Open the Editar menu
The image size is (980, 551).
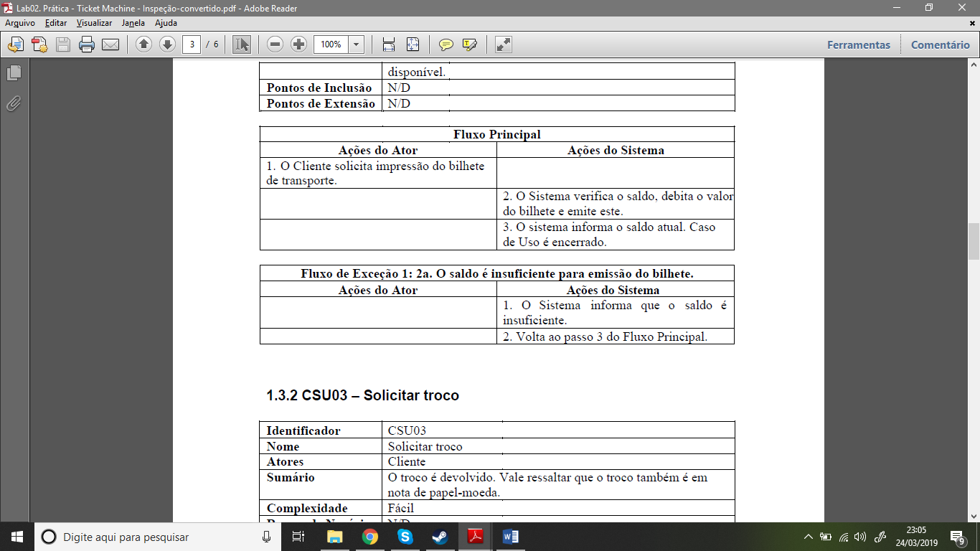point(56,23)
